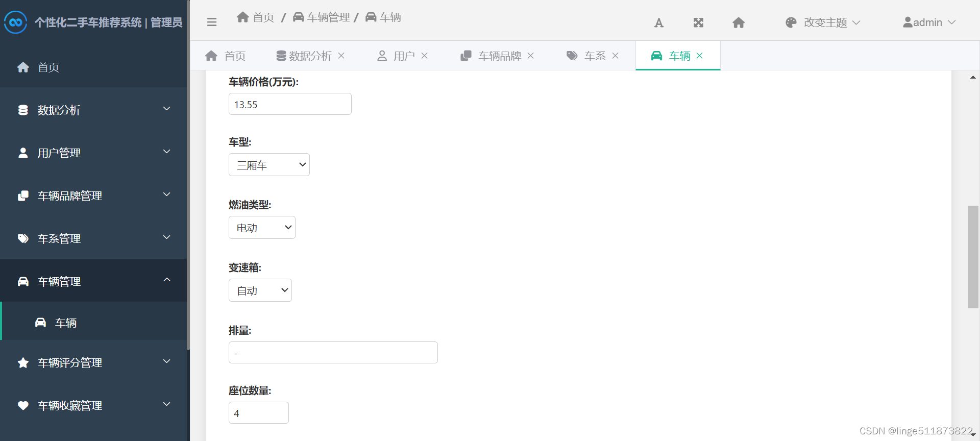Screen dimensions: 980x441
Task: Click the sidebar 首页 house icon
Action: [x=23, y=67]
